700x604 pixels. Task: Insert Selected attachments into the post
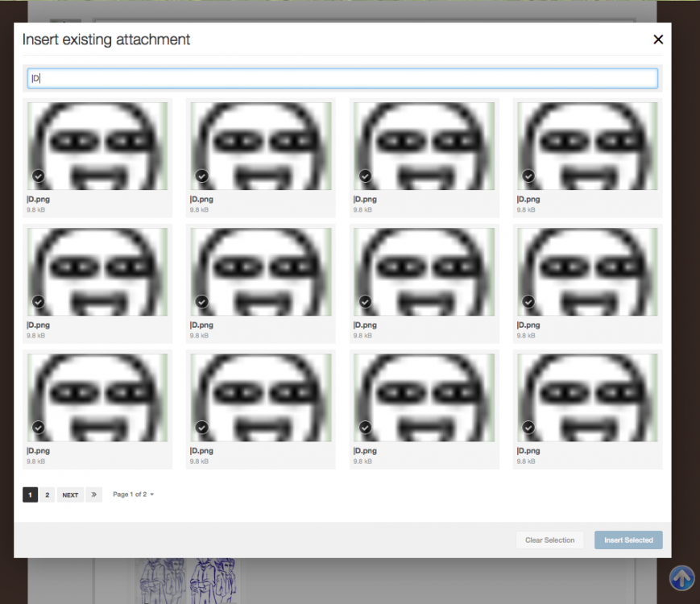coord(628,540)
